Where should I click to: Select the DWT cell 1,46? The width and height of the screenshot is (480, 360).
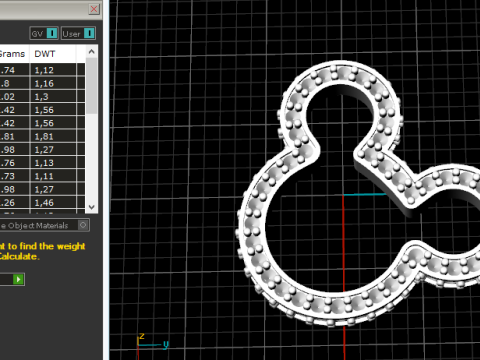coord(53,202)
